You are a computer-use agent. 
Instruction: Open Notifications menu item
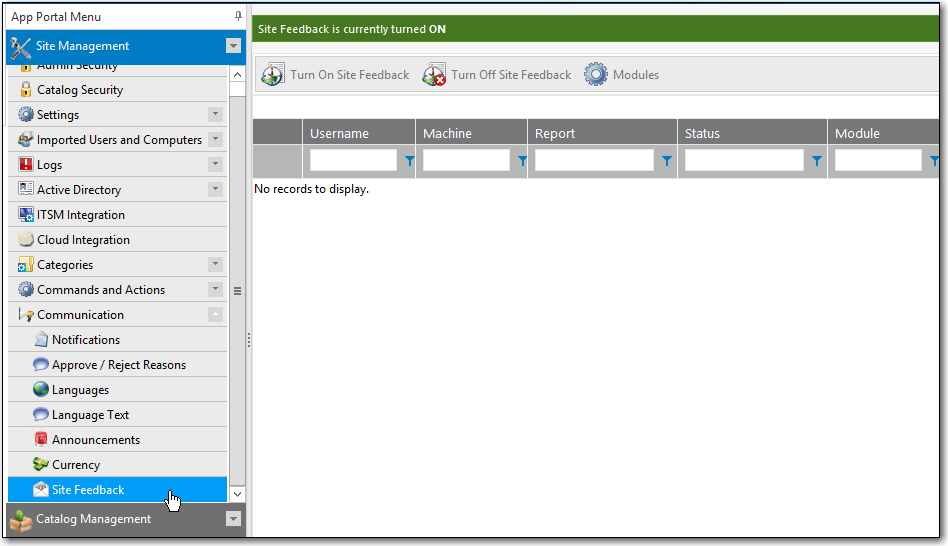click(86, 340)
